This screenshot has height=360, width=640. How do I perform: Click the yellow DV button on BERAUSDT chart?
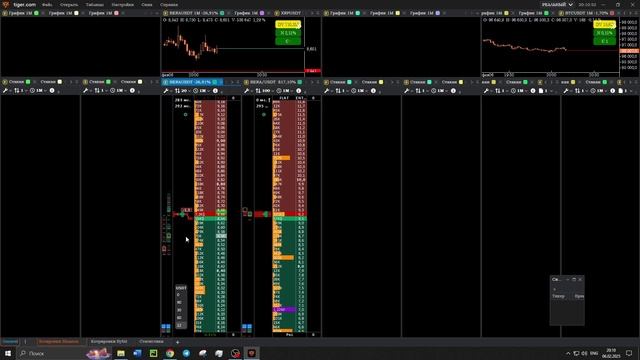click(x=288, y=24)
